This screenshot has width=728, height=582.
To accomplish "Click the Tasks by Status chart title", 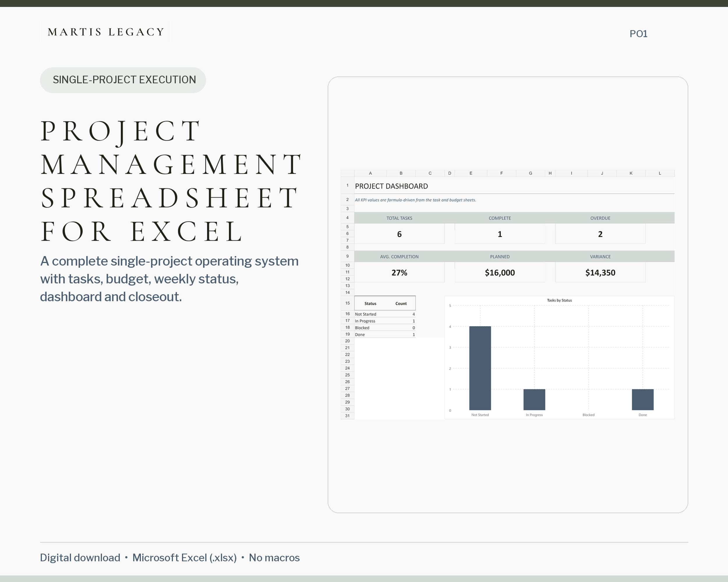I will pyautogui.click(x=559, y=300).
